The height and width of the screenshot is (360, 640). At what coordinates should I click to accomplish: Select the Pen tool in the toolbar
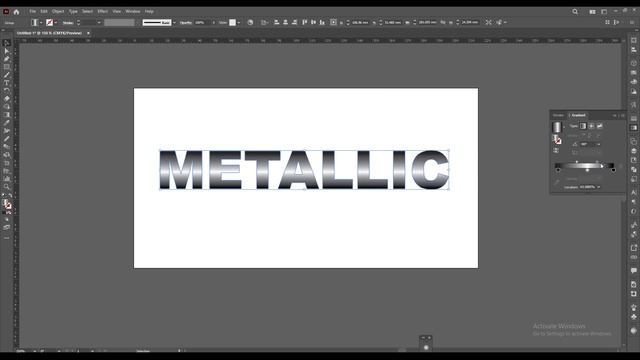(7, 59)
